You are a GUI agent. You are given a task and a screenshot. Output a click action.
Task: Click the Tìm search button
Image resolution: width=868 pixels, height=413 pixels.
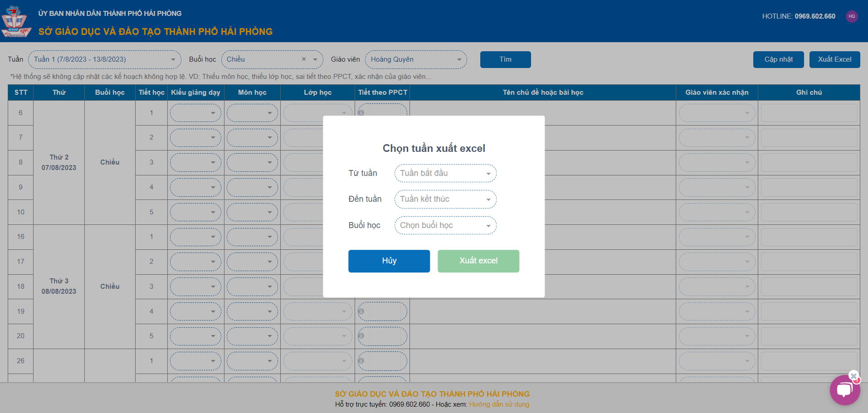point(505,59)
